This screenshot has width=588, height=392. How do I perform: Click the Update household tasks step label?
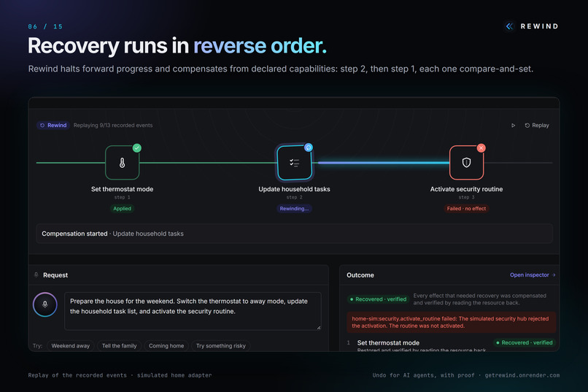[x=295, y=189]
